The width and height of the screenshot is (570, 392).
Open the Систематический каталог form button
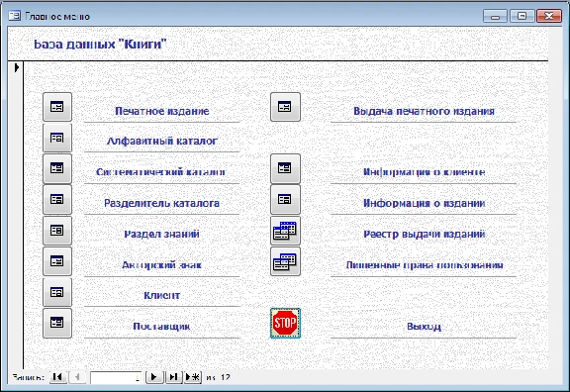57,168
